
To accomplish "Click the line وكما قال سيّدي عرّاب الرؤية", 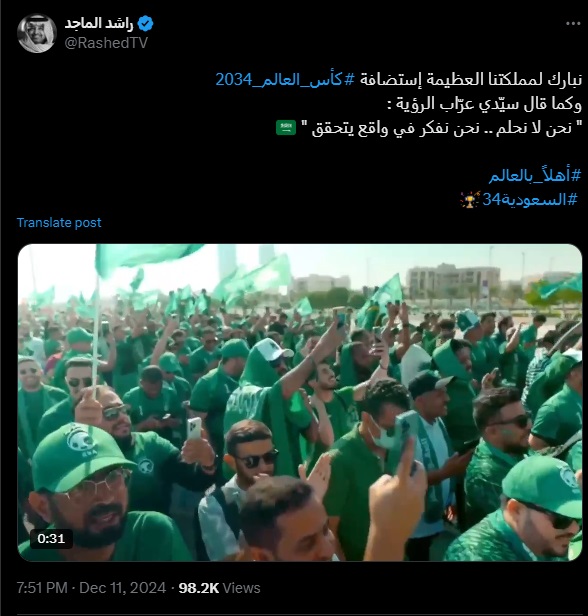I will click(484, 104).
